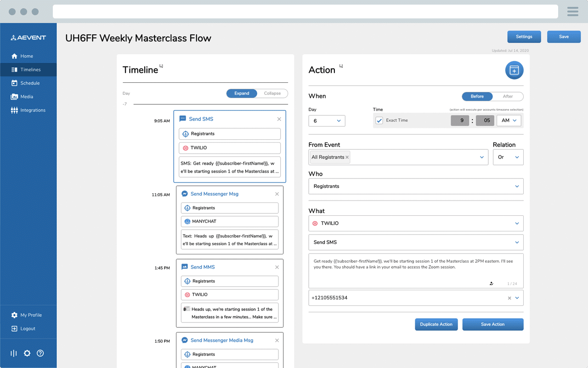This screenshot has width=588, height=368.
Task: Open the help question mark icon in sidebar
Action: pyautogui.click(x=40, y=353)
